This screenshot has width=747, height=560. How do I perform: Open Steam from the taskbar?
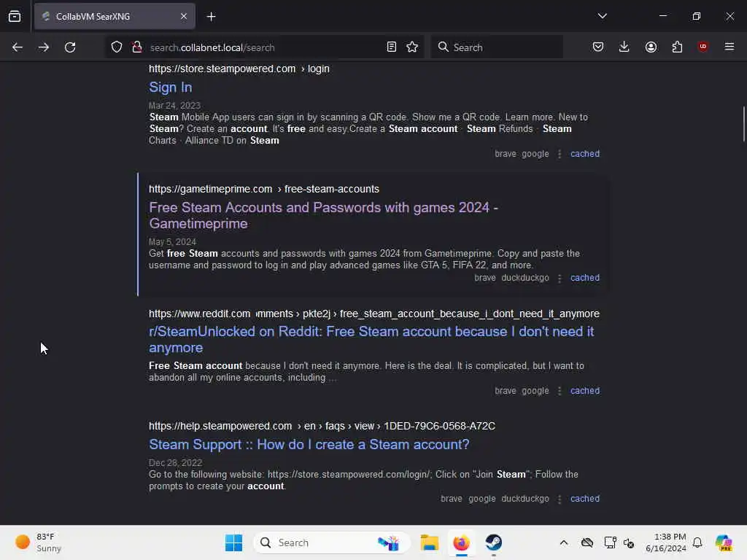494,542
